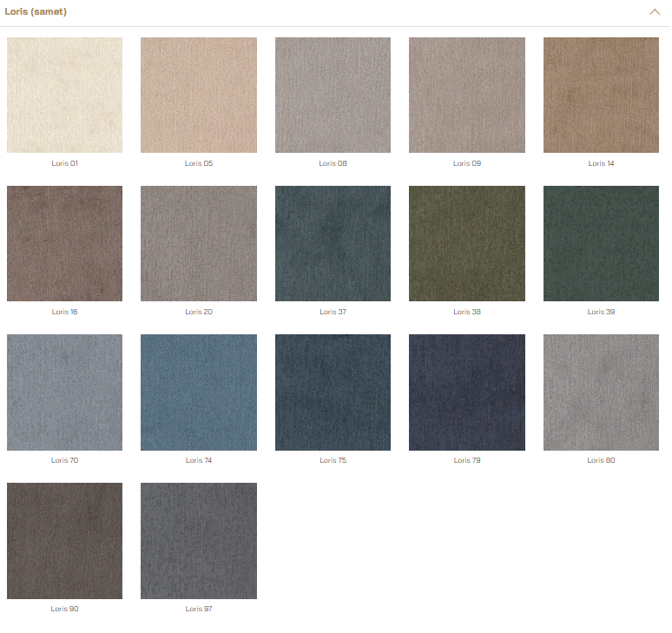The width and height of the screenshot is (672, 633).
Task: Click the 'Loris 20' label text
Action: [199, 312]
